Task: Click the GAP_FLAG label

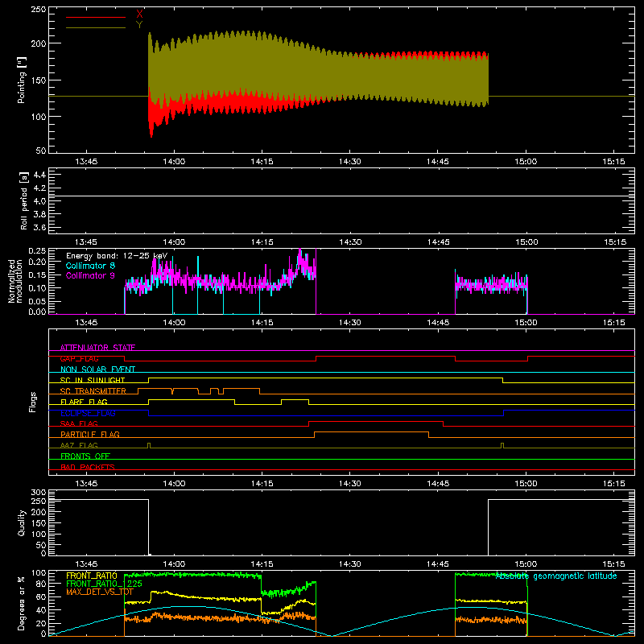Action: (80, 358)
